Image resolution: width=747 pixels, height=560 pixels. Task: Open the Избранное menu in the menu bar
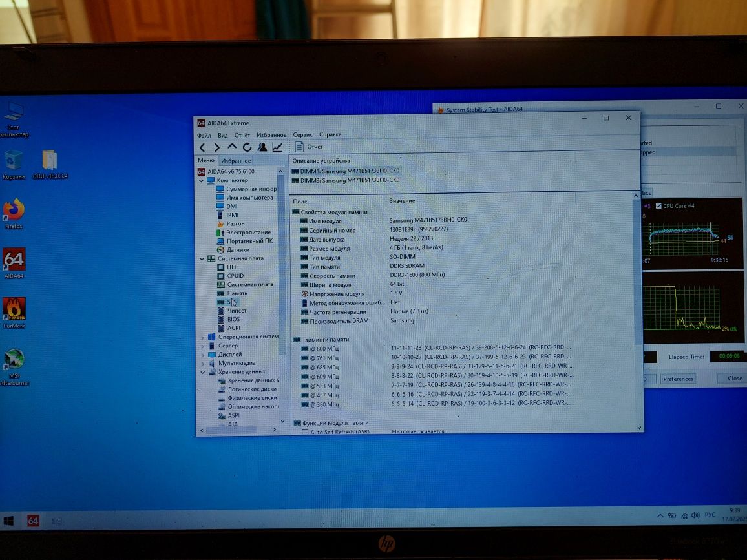point(271,135)
